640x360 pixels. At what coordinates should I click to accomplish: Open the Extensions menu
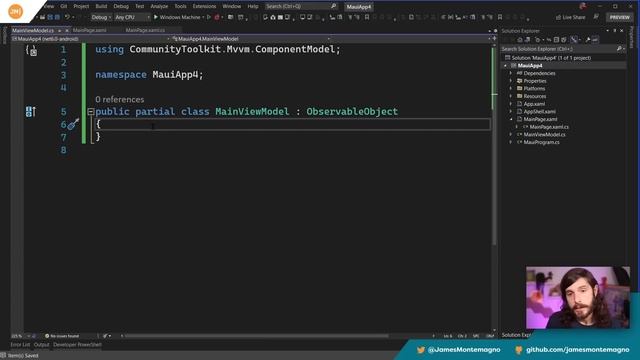click(x=204, y=6)
